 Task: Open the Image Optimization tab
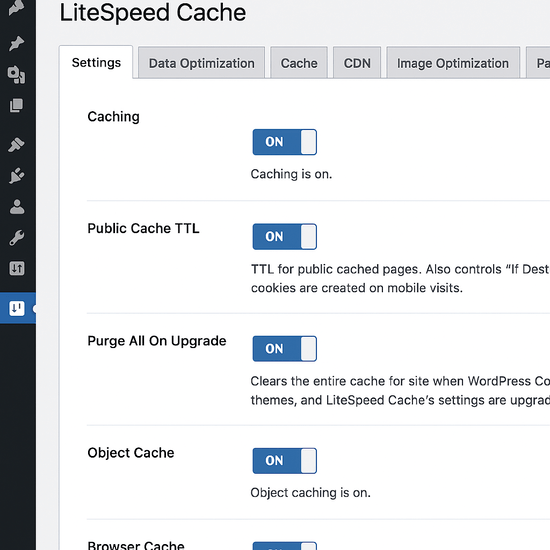[453, 63]
